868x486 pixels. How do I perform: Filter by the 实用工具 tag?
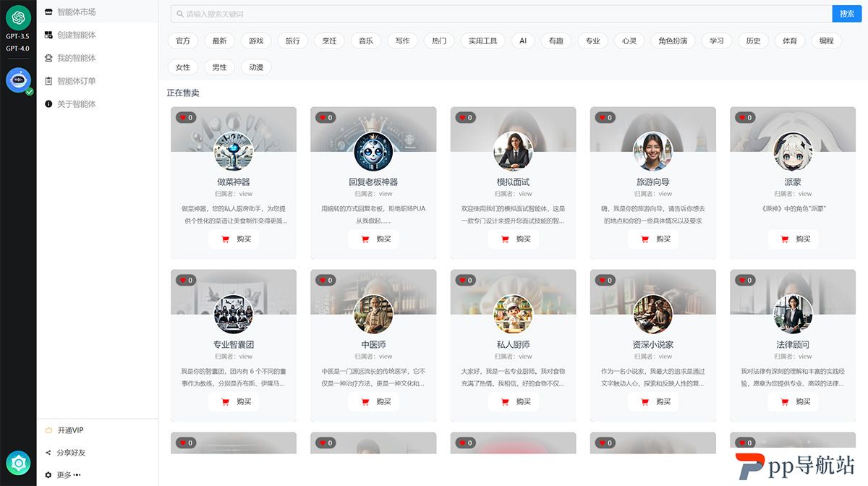[482, 41]
